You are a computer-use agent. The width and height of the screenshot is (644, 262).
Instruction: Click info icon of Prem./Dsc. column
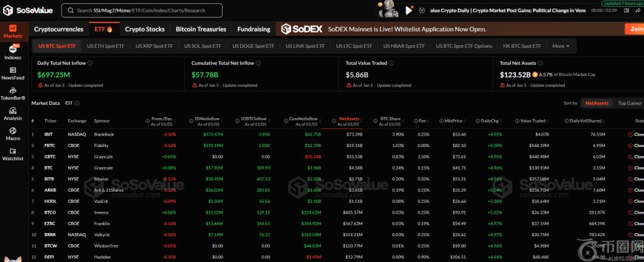(x=147, y=121)
